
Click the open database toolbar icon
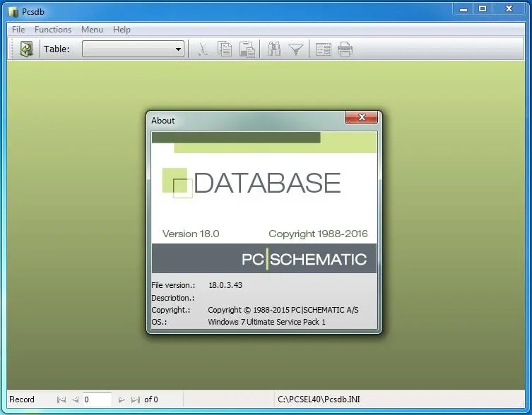[x=26, y=49]
